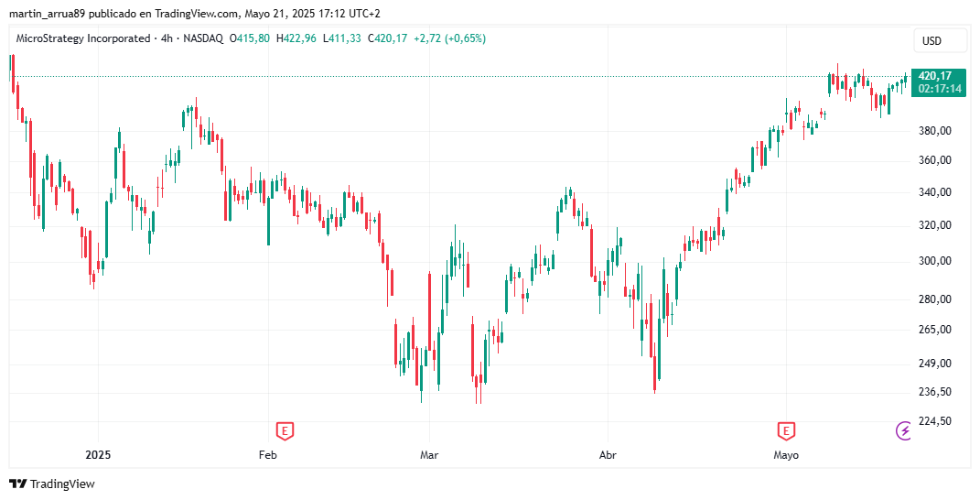Click the 300,00 price scale label
This screenshot has width=980, height=500.
[936, 261]
